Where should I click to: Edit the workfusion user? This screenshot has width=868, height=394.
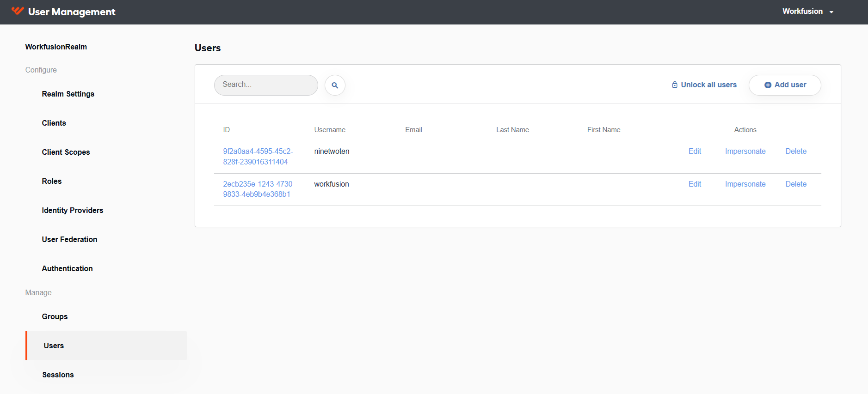click(695, 184)
